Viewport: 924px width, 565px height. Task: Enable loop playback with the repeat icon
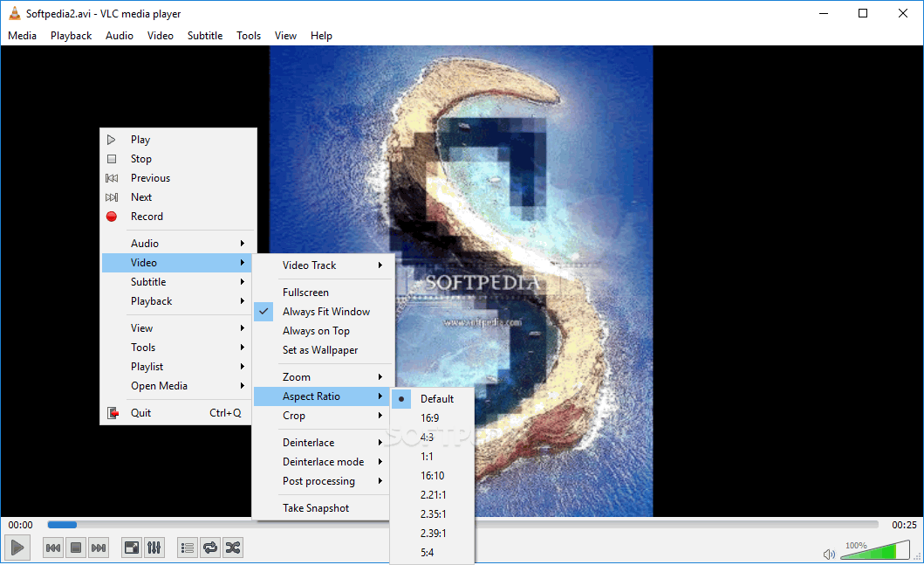pos(210,548)
